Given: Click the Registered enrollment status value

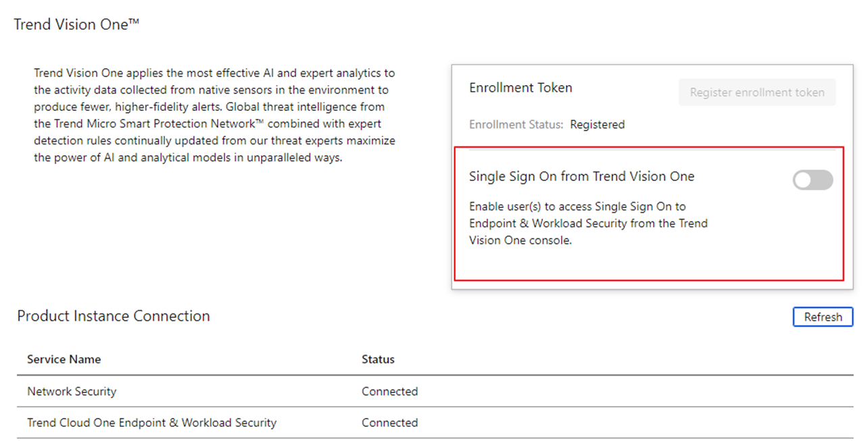Looking at the screenshot, I should point(597,124).
